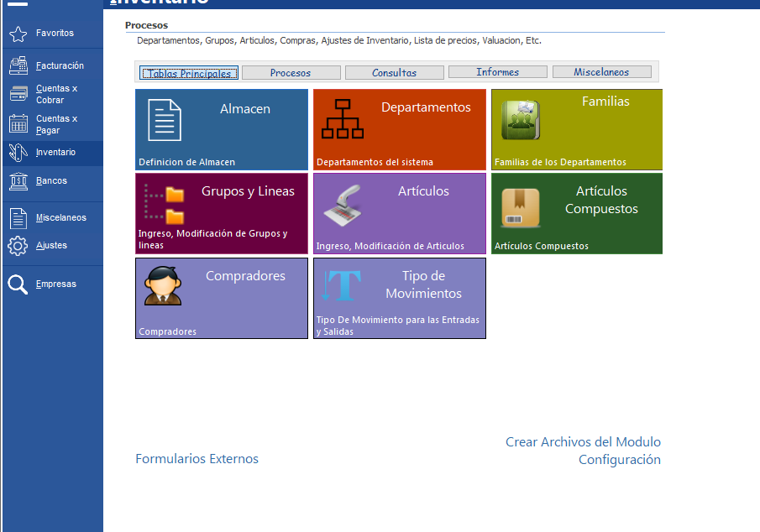
Task: Open the Miscelaneos tab button
Action: [x=601, y=73]
